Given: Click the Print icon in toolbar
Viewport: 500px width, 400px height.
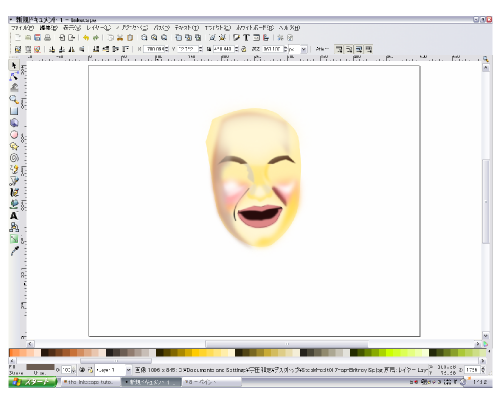Looking at the screenshot, I should (x=47, y=38).
